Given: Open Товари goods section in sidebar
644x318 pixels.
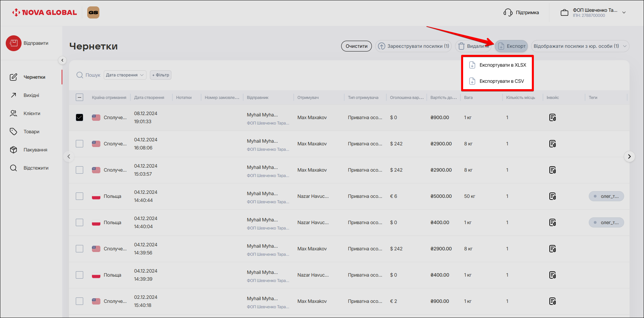Looking at the screenshot, I should (31, 132).
